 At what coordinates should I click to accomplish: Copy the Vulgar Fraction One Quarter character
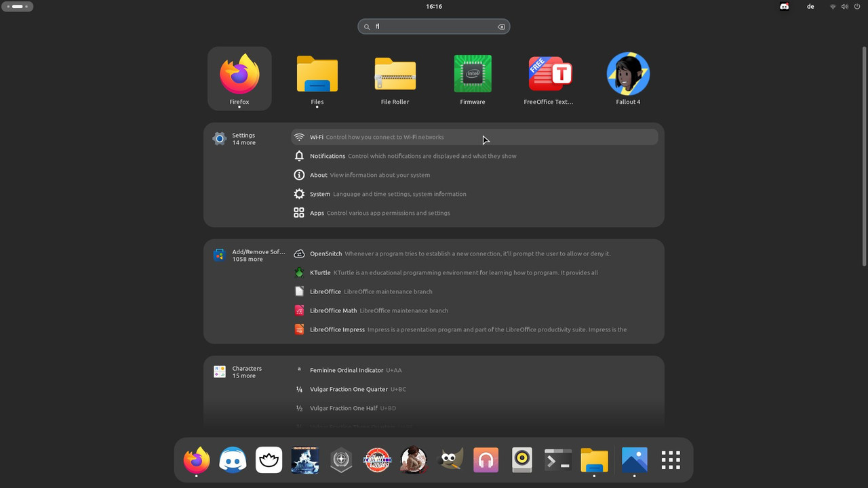(475, 389)
